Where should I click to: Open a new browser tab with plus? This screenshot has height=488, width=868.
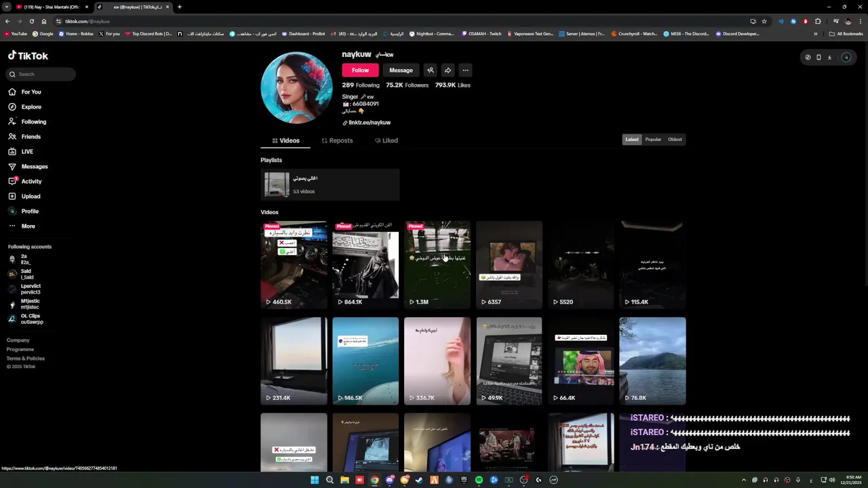point(179,7)
